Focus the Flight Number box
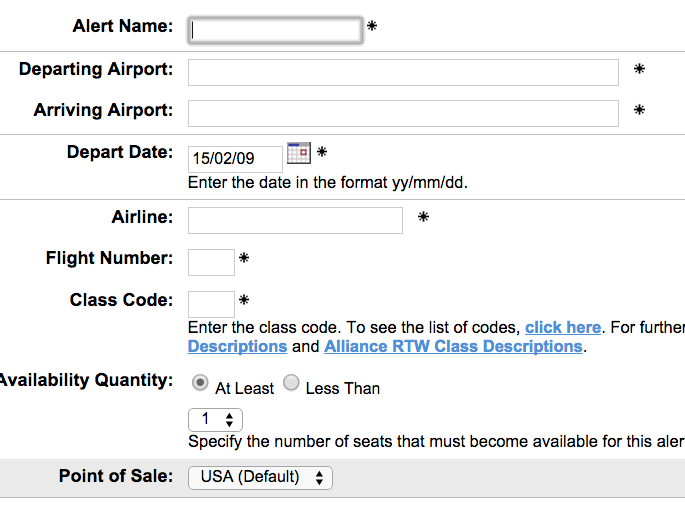685x506 pixels. [x=211, y=262]
